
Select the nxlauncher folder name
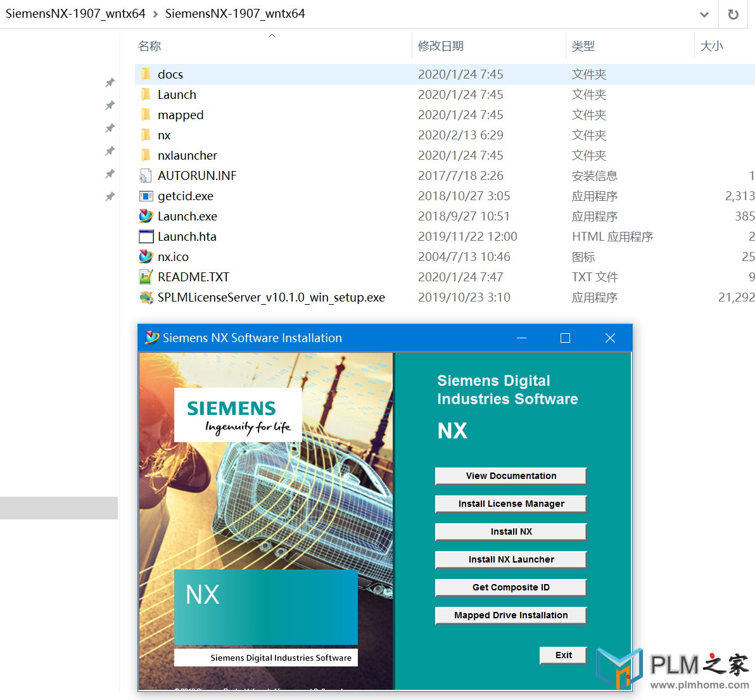[x=187, y=155]
